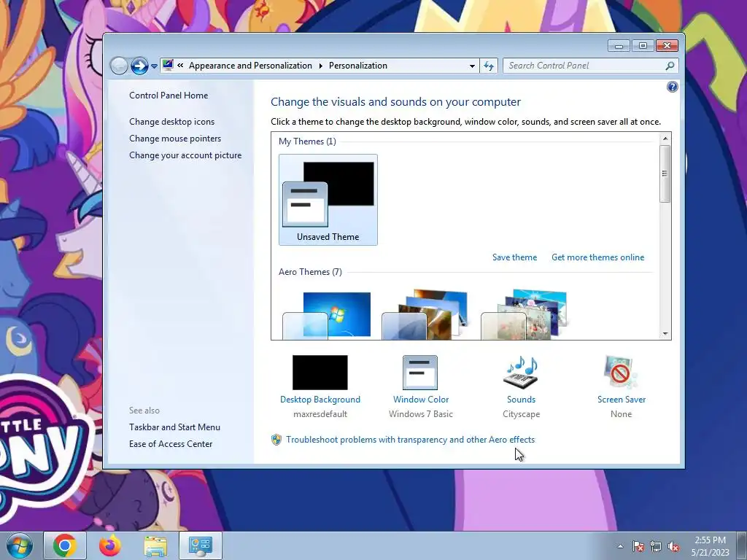Go to Control Panel Home
747x560 pixels.
169,96
